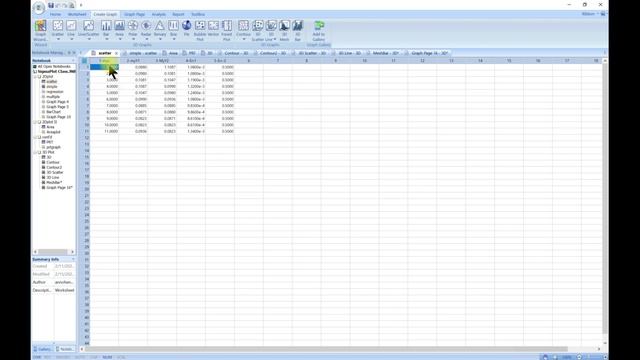Viewport: 640px width, 360px height.
Task: Collapse the 2Dplot section in notebook tree
Action: click(35, 76)
